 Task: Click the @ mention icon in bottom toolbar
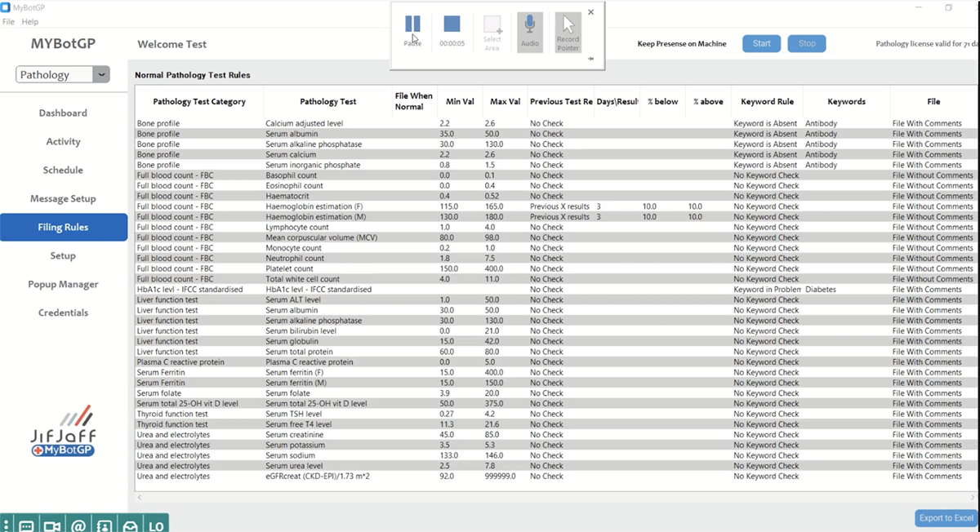click(77, 525)
